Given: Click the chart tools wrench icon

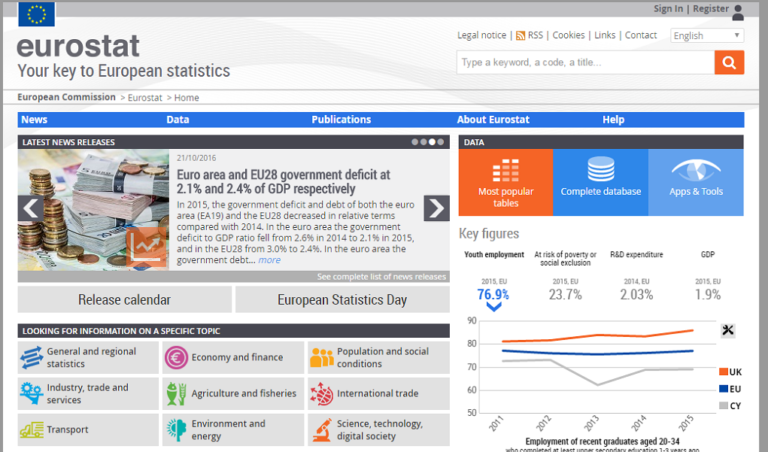Looking at the screenshot, I should tap(728, 330).
